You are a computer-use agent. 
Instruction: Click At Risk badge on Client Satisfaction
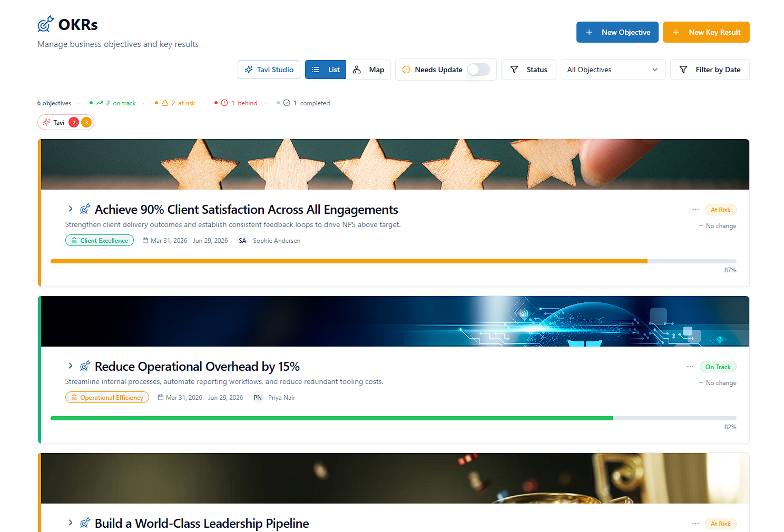[x=720, y=210]
